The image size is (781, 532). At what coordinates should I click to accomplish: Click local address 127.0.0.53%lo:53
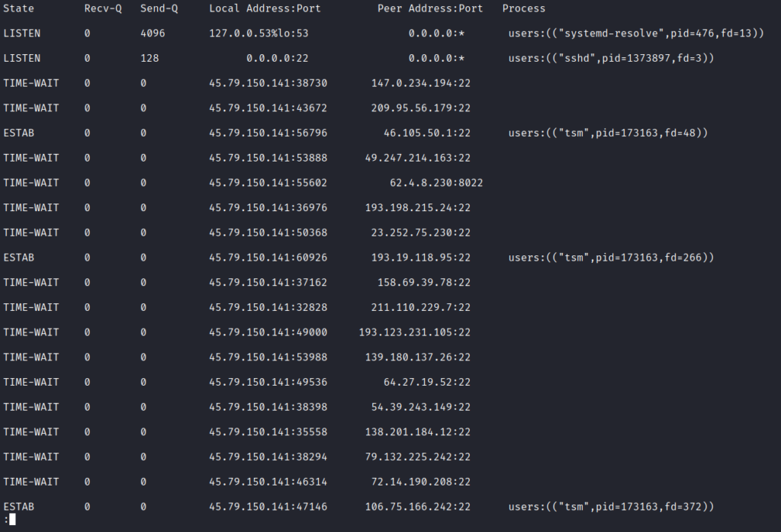pyautogui.click(x=259, y=34)
